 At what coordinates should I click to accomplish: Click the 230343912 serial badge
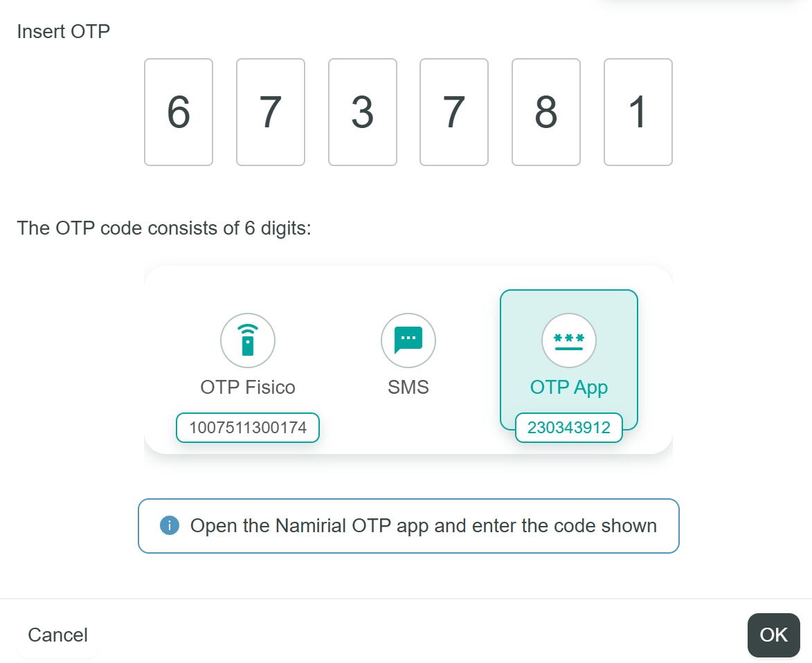569,428
